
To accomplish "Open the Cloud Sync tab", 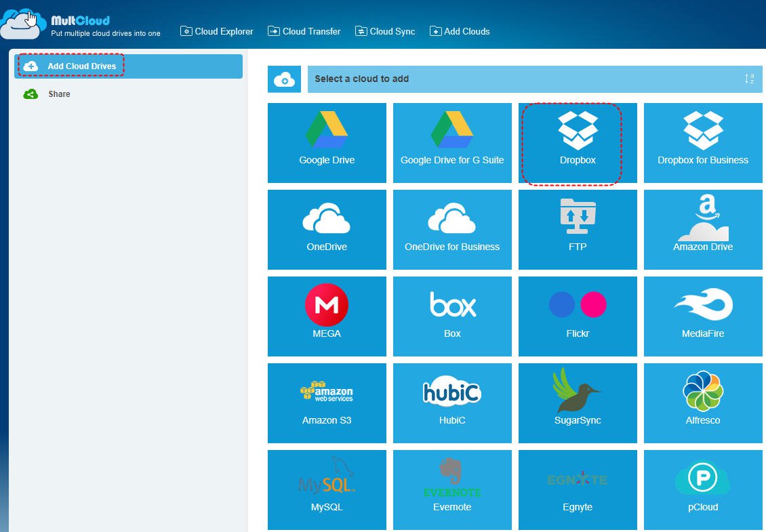I will [385, 31].
